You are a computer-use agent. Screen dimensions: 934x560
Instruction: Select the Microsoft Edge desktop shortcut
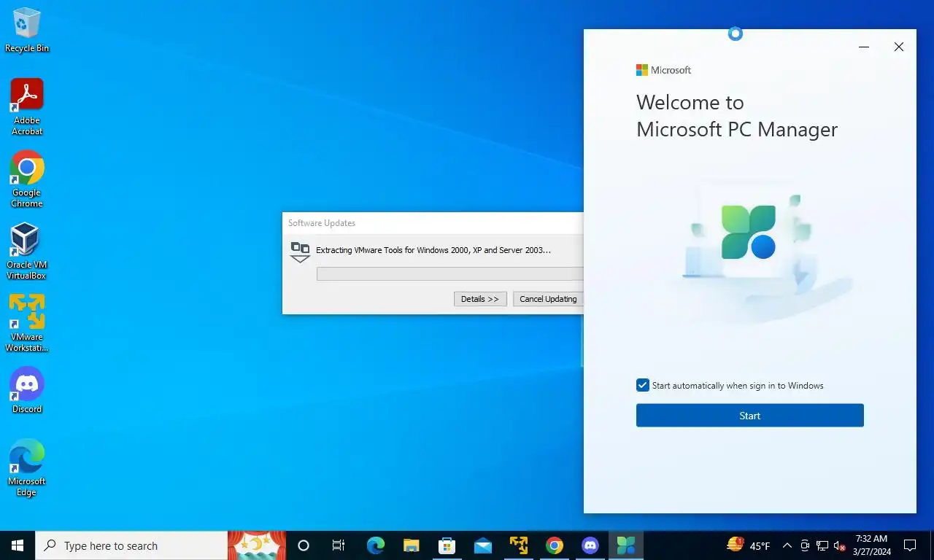(x=27, y=468)
